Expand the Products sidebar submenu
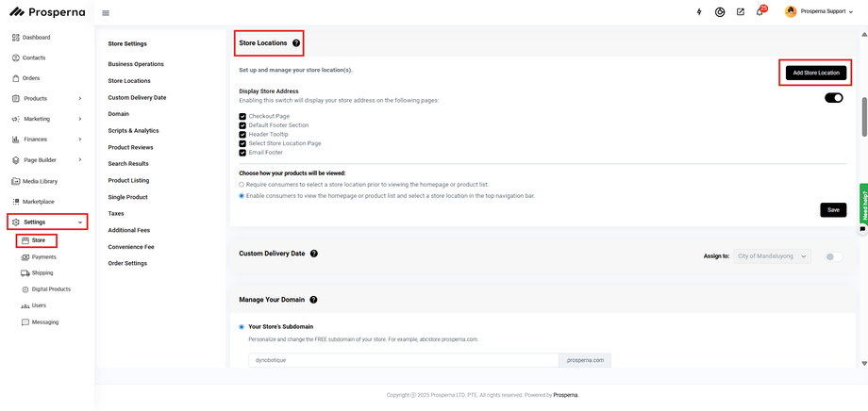This screenshot has height=411, width=868. coord(80,98)
